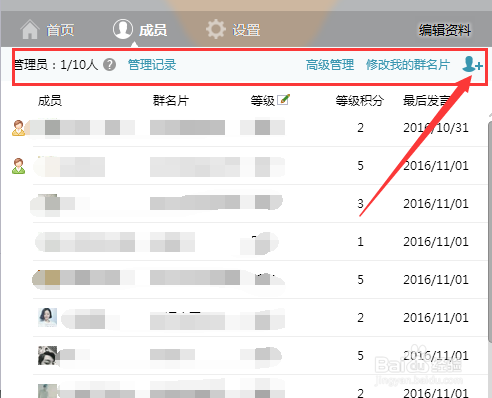Viewport: 492px width, 398px height.
Task: Open 高级管理 advanced management
Action: point(330,65)
